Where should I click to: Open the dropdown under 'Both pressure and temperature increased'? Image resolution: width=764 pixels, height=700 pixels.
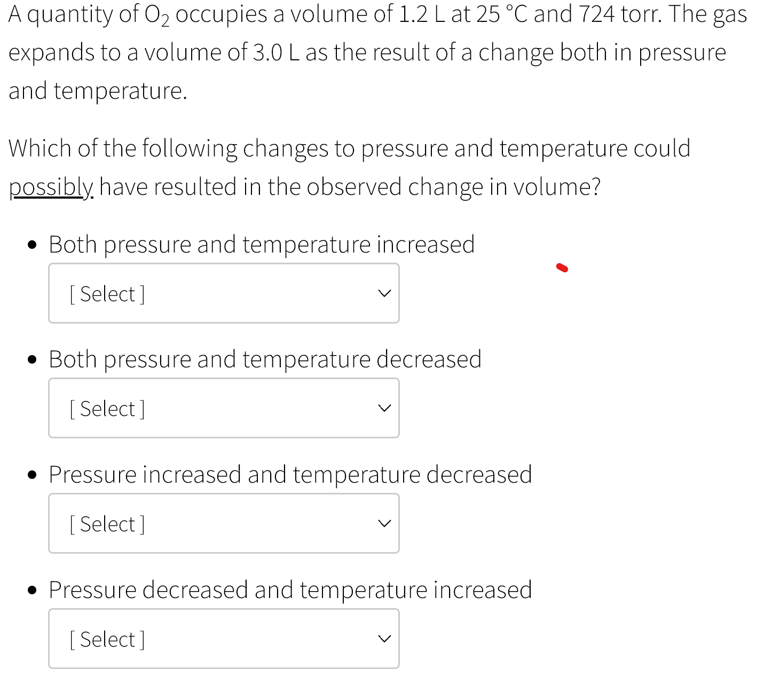224,293
